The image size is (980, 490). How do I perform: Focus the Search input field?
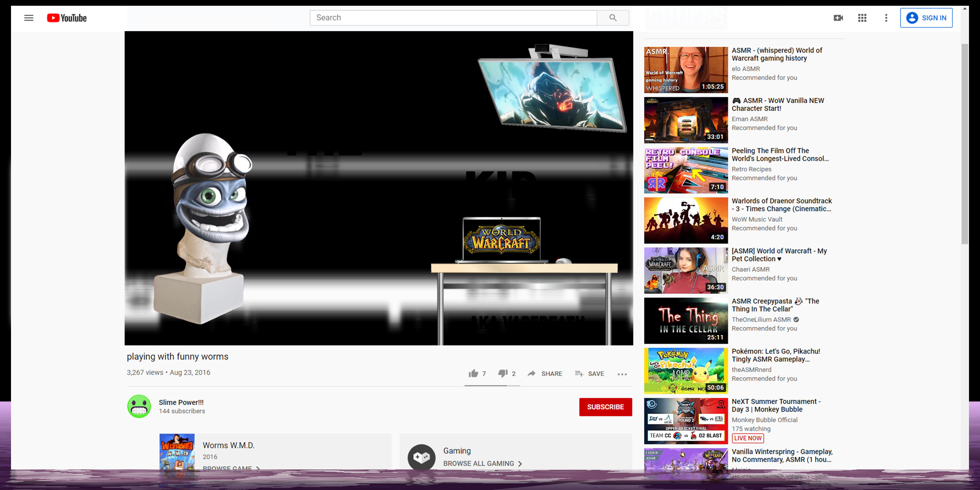(x=453, y=18)
